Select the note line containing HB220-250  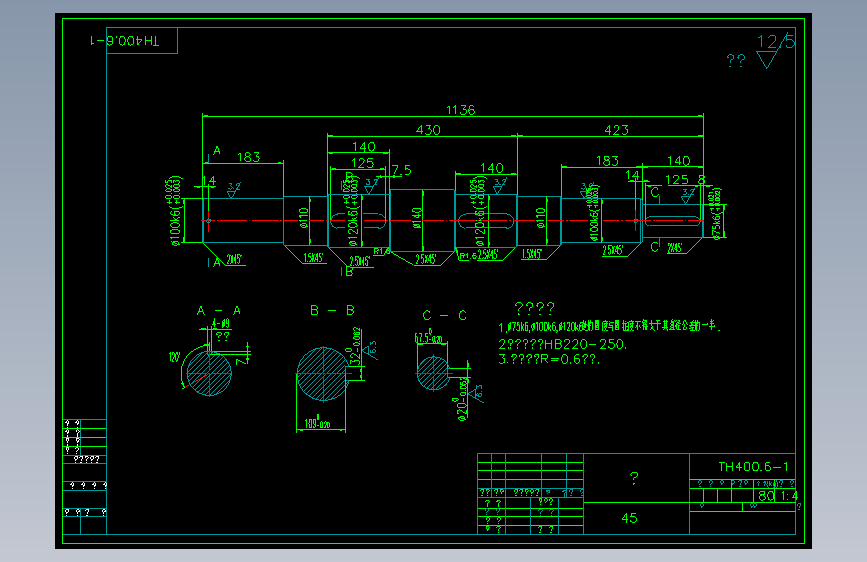tap(563, 345)
